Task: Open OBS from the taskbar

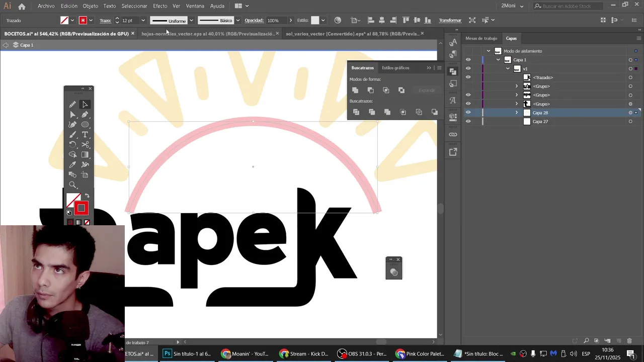Action: click(362, 353)
